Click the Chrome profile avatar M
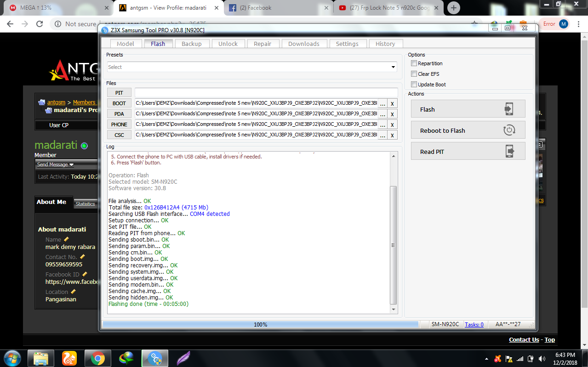Viewport: 588px width, 367px height. pyautogui.click(x=564, y=24)
